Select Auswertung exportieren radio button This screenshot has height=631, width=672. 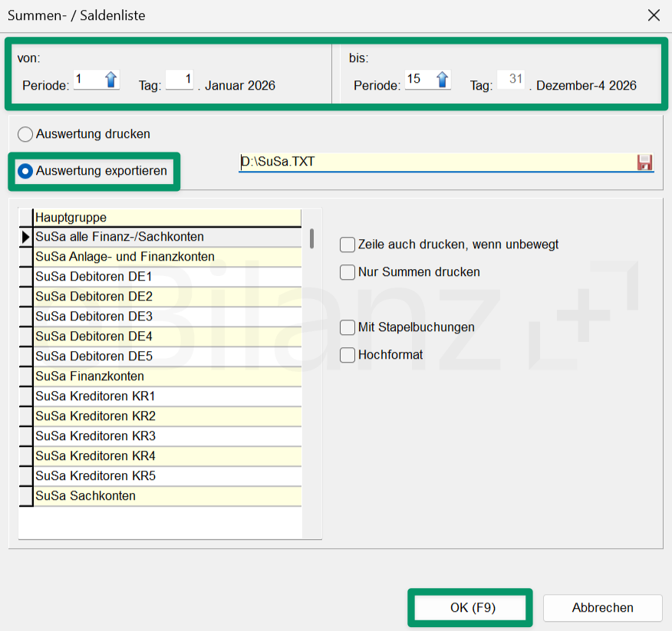coord(25,171)
